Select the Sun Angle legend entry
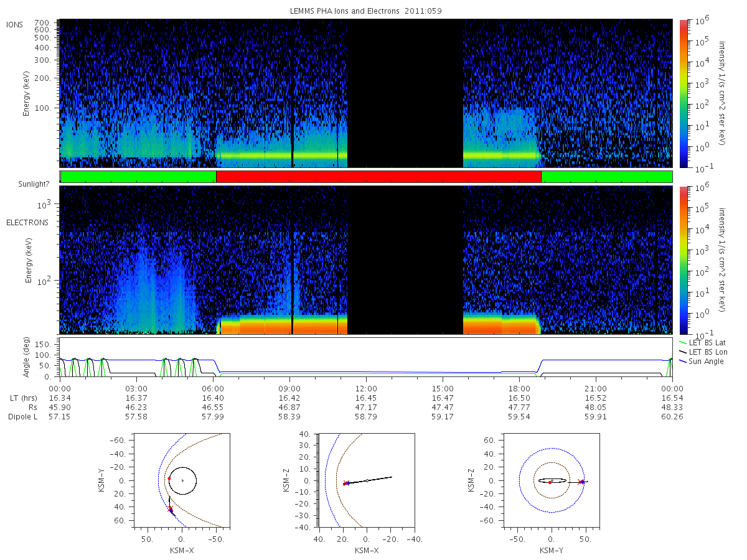Screen dimensions: 747x560 point(702,362)
